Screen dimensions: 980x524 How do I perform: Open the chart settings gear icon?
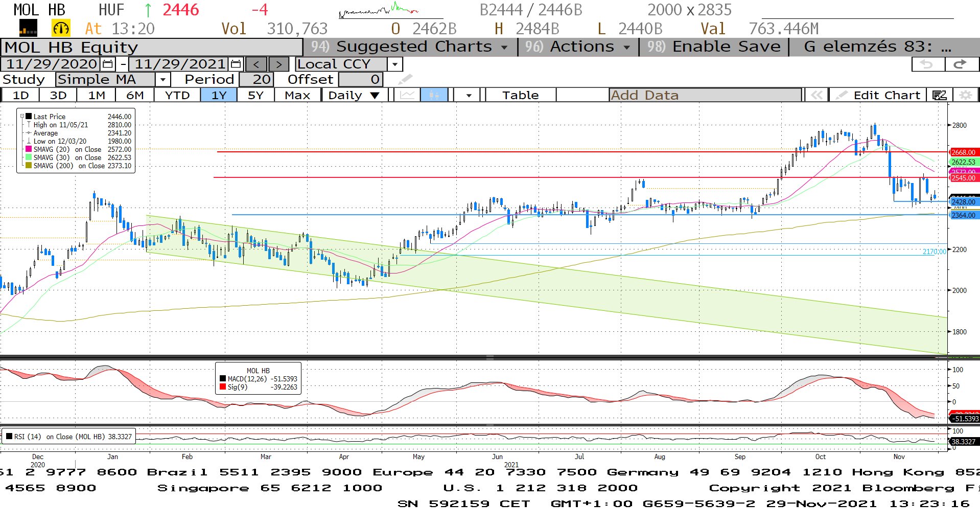(x=965, y=95)
